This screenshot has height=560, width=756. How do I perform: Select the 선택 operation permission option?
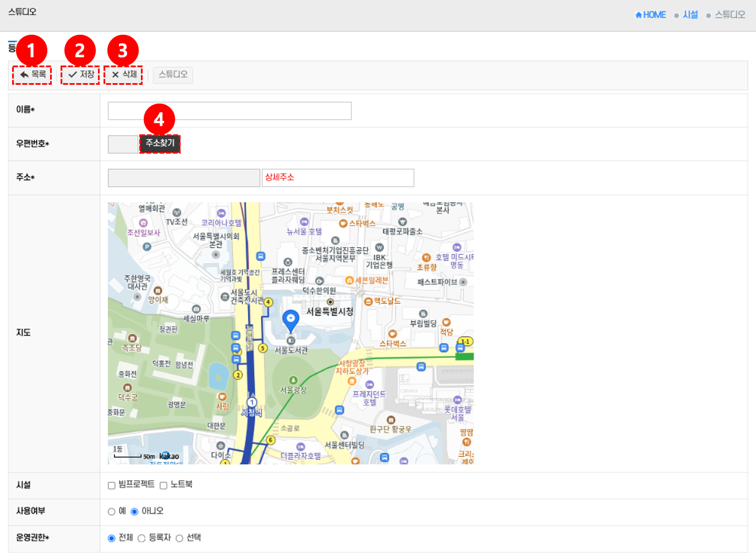[180, 538]
